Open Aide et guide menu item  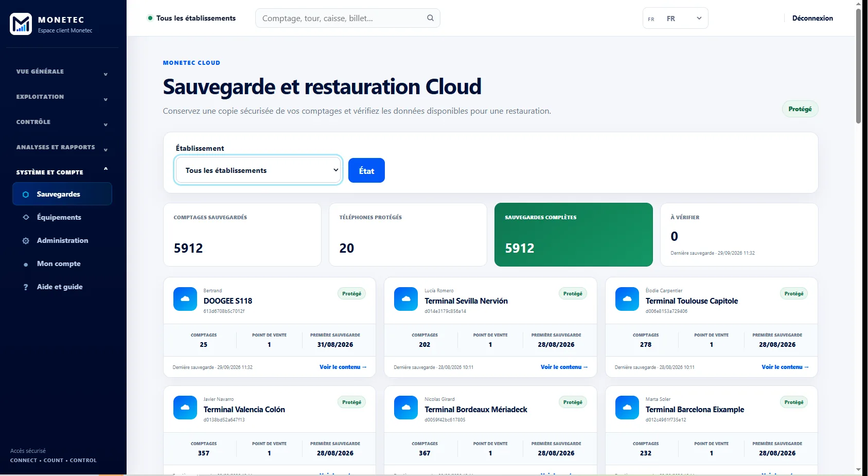pyautogui.click(x=62, y=287)
